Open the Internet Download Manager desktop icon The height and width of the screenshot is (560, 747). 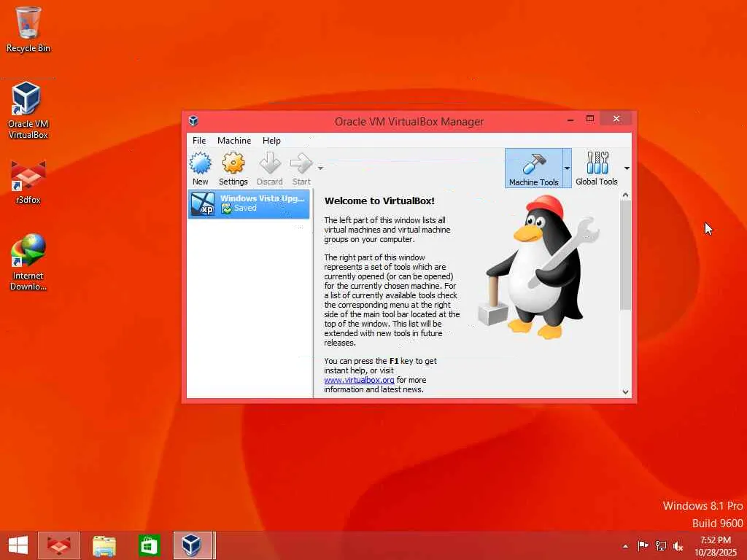coord(28,262)
